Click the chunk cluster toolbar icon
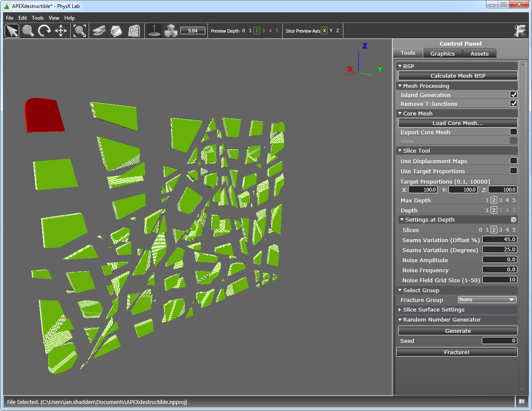The height and width of the screenshot is (411, 532). (170, 30)
